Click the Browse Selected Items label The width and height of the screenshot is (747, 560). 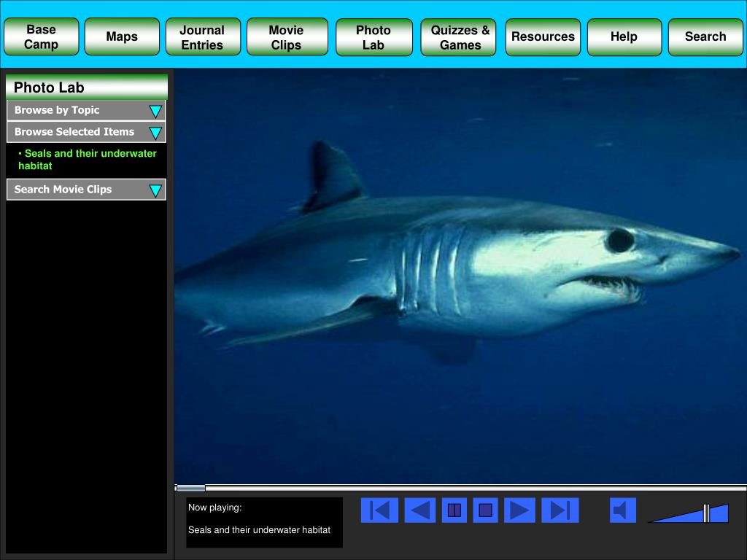[x=74, y=132]
